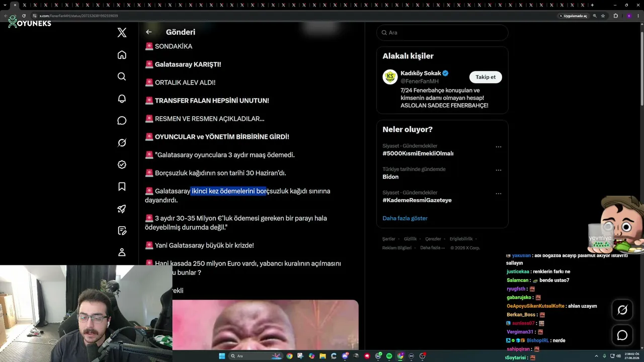The width and height of the screenshot is (644, 362).
Task: Open the floating messages bubble button
Action: [622, 335]
